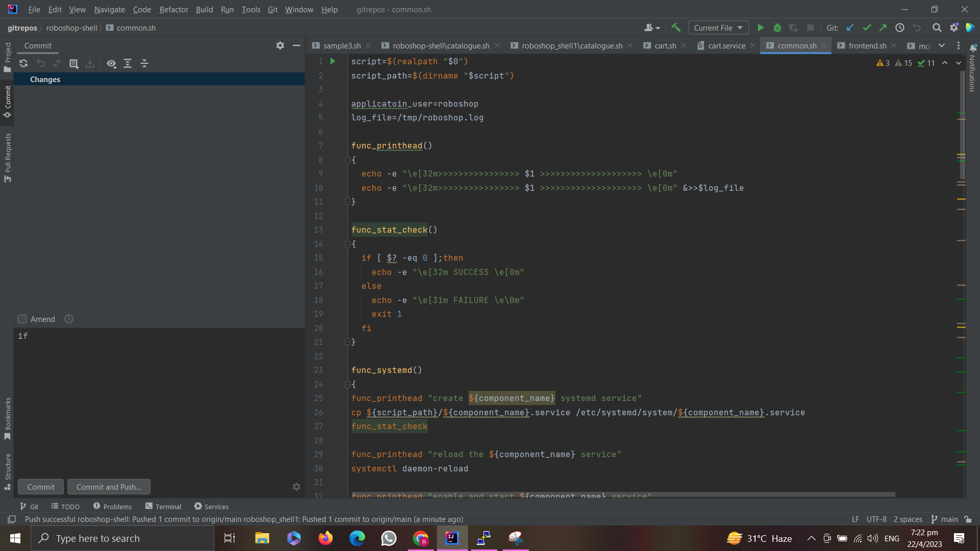Open the Current File run configuration dropdown
The width and height of the screenshot is (980, 551).
[x=718, y=28]
